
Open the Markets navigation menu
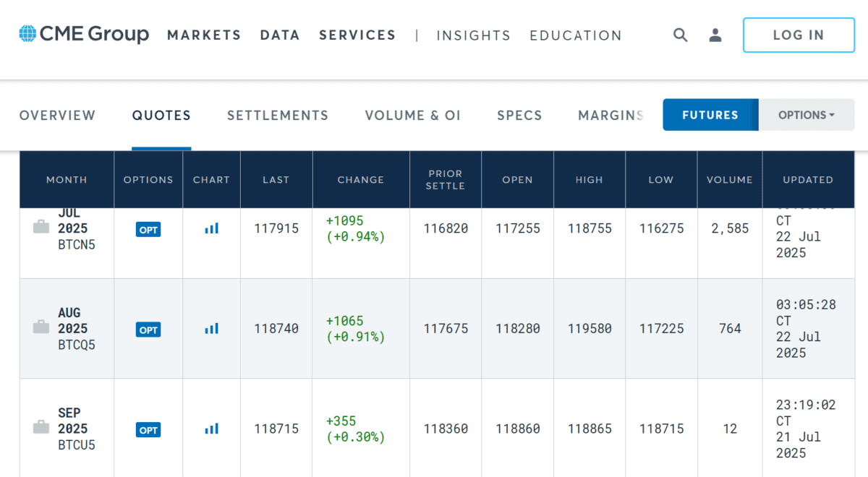tap(204, 35)
